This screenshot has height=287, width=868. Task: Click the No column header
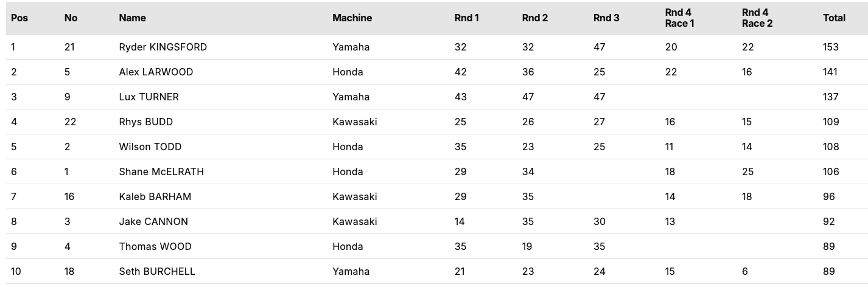(x=71, y=18)
